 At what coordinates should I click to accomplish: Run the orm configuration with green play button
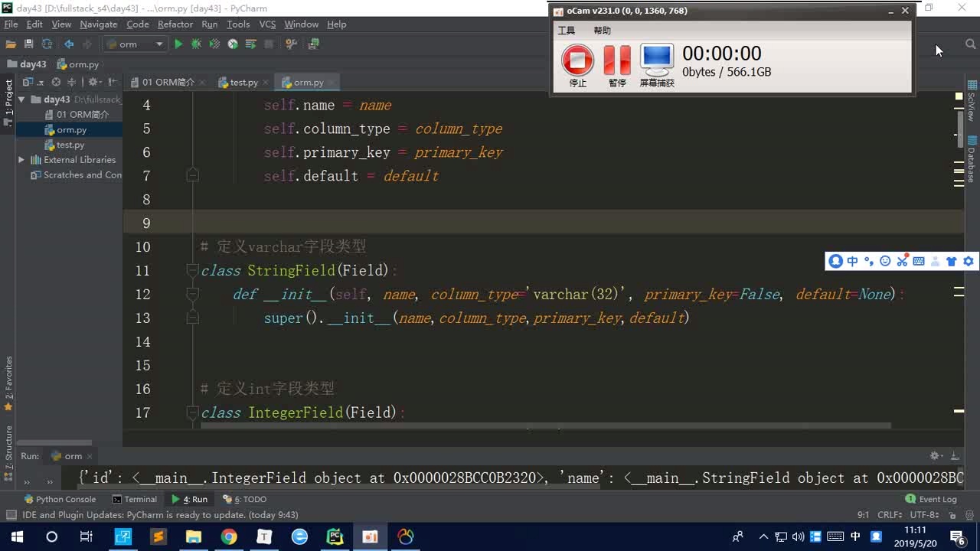tap(178, 44)
